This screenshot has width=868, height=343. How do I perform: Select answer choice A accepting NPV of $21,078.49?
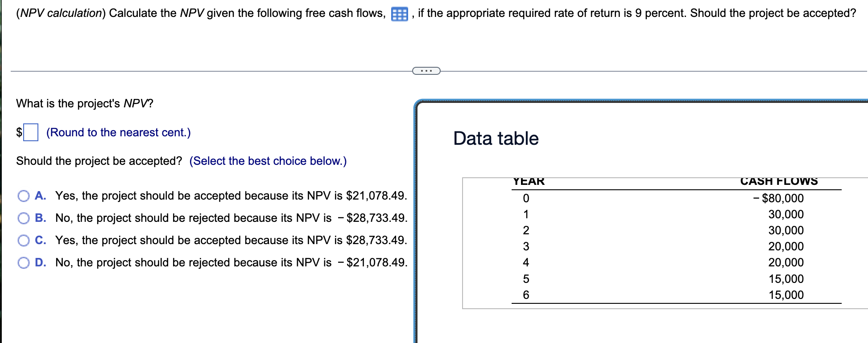click(x=23, y=196)
